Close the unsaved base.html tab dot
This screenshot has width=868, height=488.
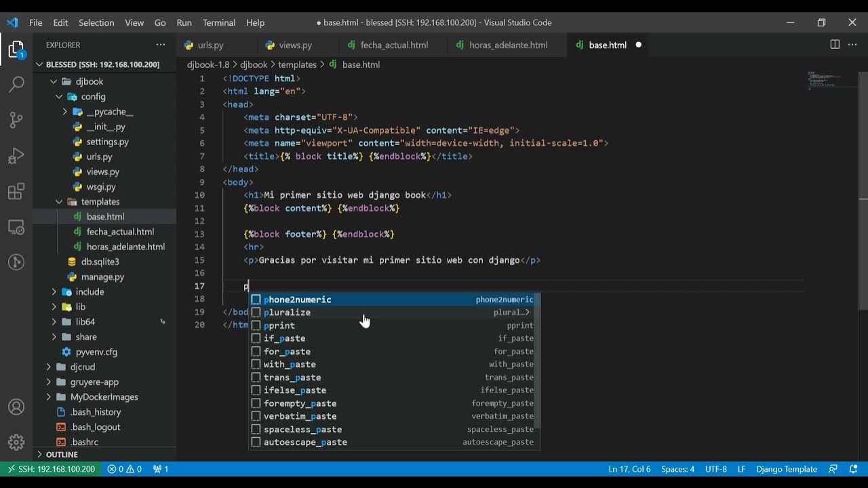click(638, 45)
